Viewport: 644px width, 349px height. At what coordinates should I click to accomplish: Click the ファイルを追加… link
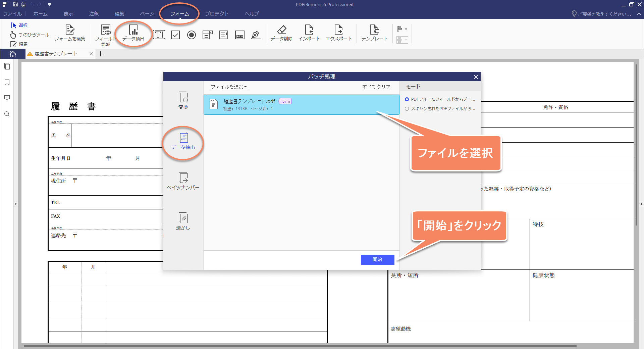pyautogui.click(x=229, y=87)
